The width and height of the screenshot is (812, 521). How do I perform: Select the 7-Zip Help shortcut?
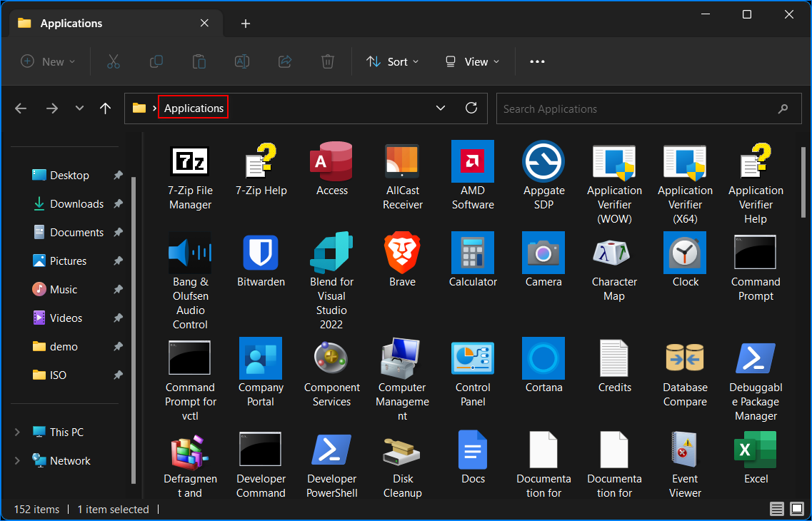pyautogui.click(x=261, y=161)
